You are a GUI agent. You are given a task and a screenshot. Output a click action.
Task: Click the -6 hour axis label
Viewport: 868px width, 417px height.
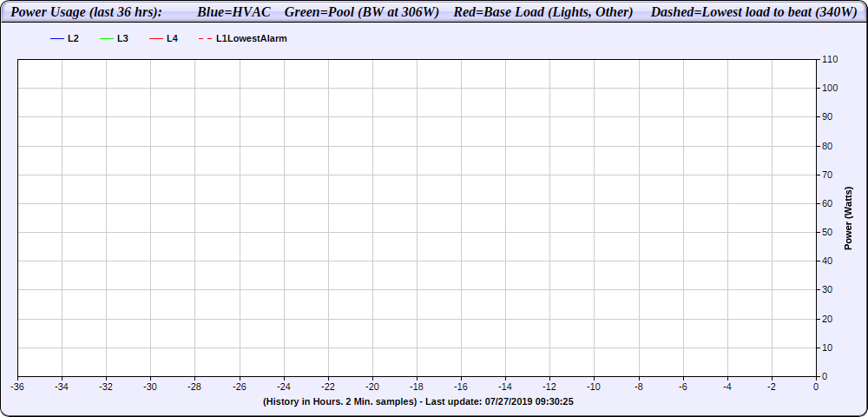(683, 387)
